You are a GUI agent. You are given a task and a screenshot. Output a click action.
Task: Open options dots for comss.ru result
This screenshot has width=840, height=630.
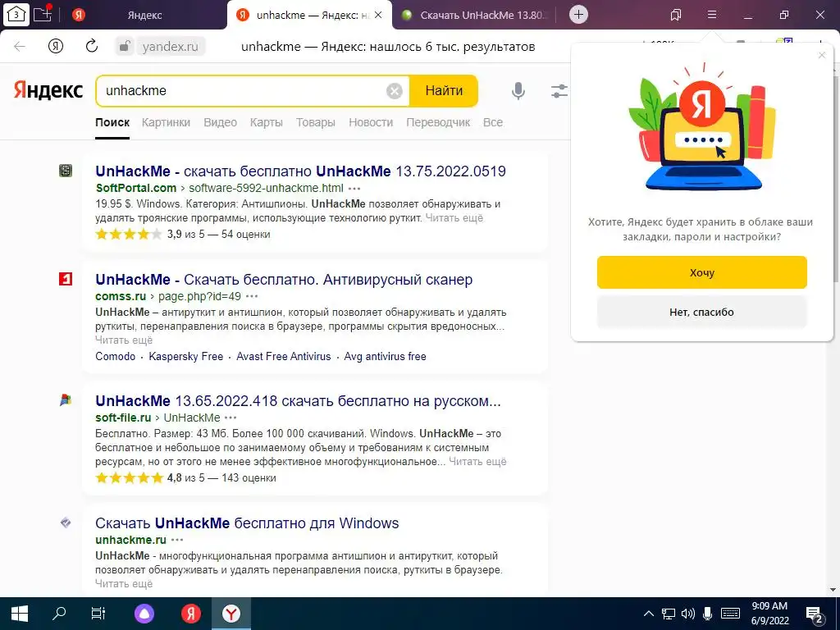point(252,296)
